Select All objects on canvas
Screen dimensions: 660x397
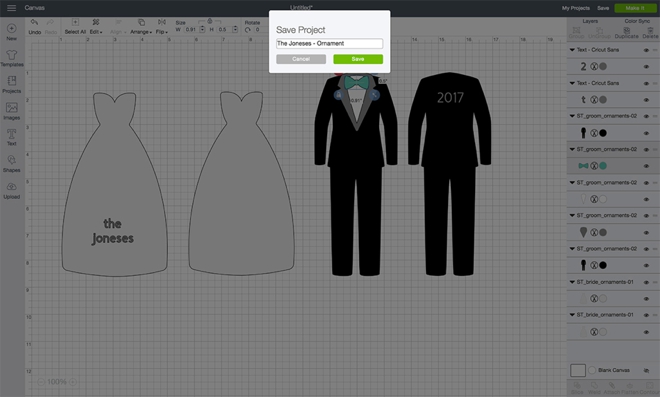75,27
